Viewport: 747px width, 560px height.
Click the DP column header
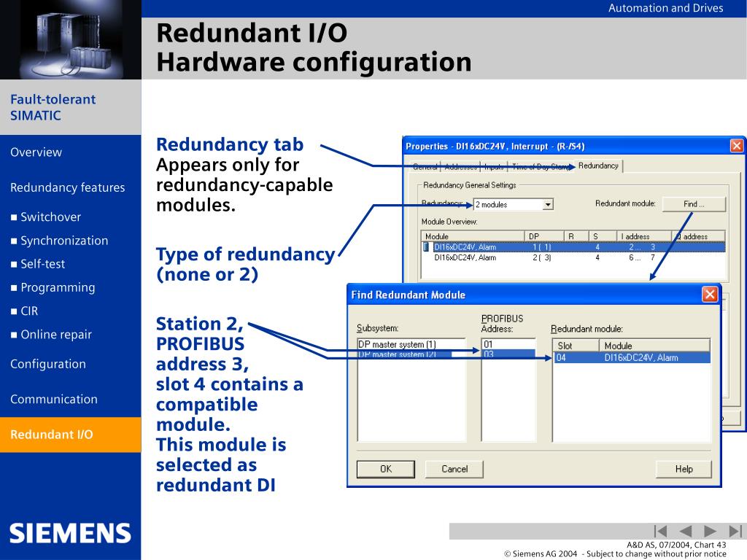click(x=544, y=236)
